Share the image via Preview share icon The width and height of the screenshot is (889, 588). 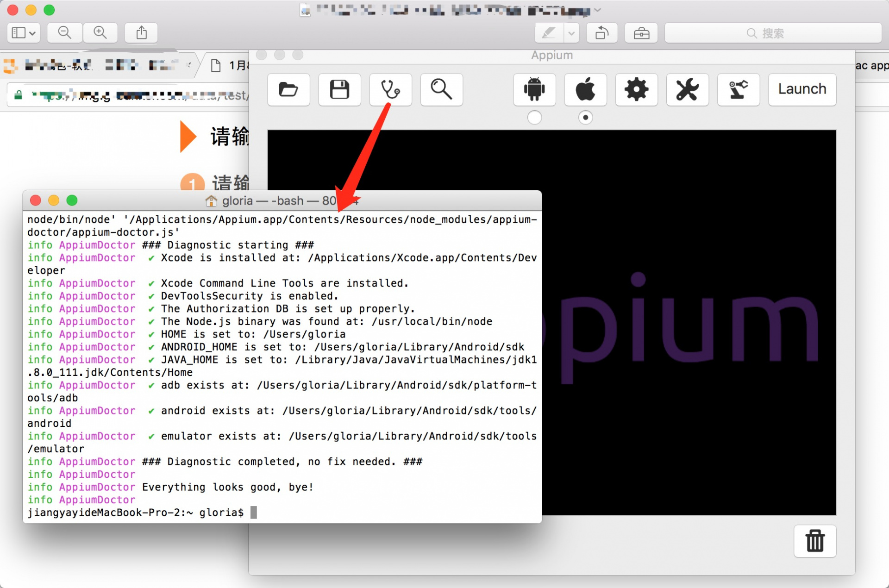141,33
